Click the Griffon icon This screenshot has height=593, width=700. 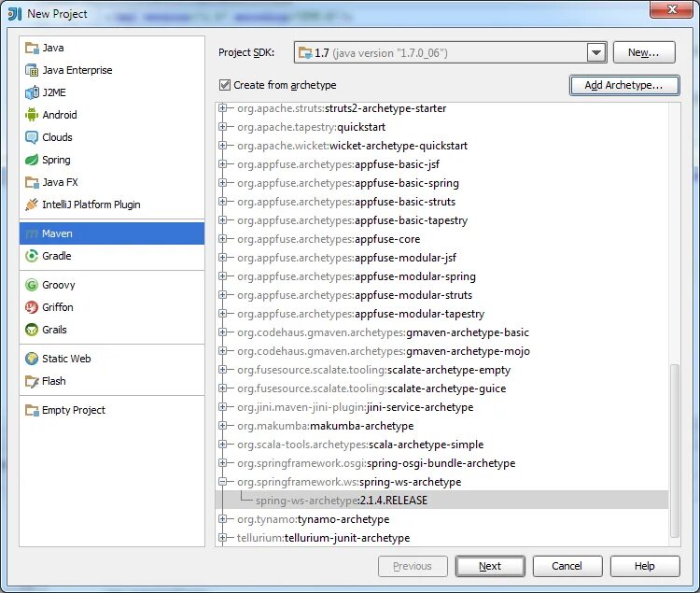[32, 307]
